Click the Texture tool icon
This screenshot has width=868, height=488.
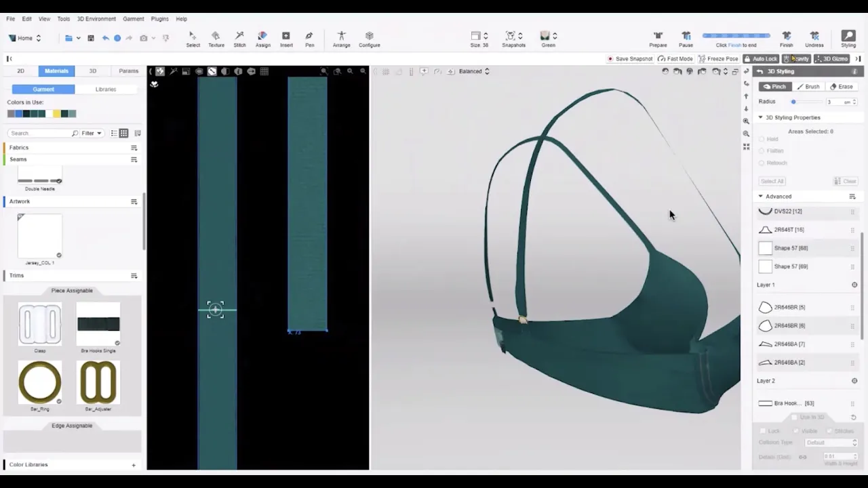(x=216, y=39)
